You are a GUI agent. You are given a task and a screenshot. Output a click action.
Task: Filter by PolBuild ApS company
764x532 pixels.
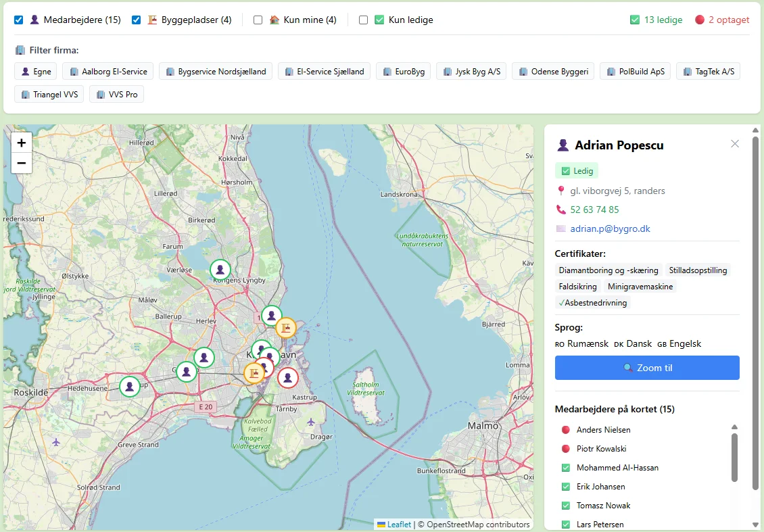635,72
